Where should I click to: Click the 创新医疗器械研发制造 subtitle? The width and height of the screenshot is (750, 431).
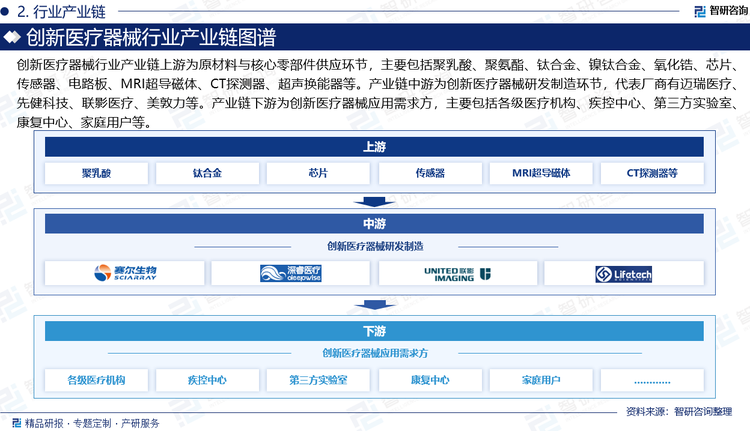[x=375, y=246]
